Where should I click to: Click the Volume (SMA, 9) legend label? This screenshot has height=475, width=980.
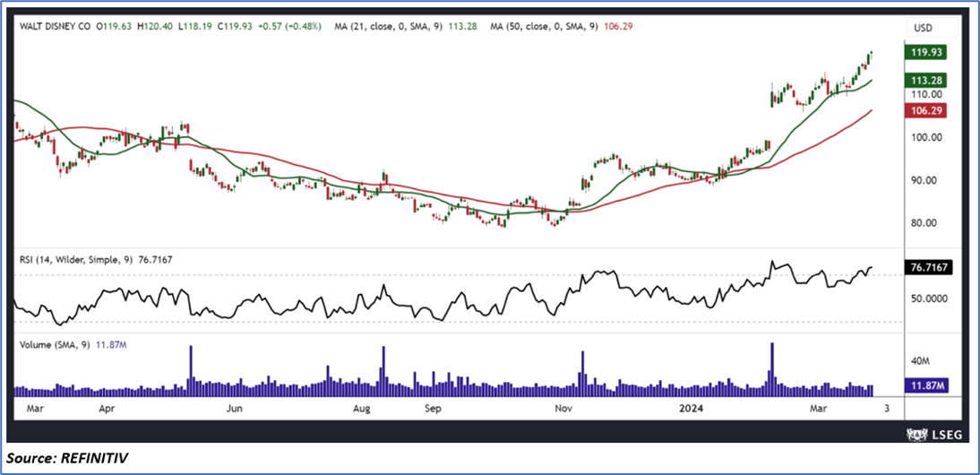[53, 344]
